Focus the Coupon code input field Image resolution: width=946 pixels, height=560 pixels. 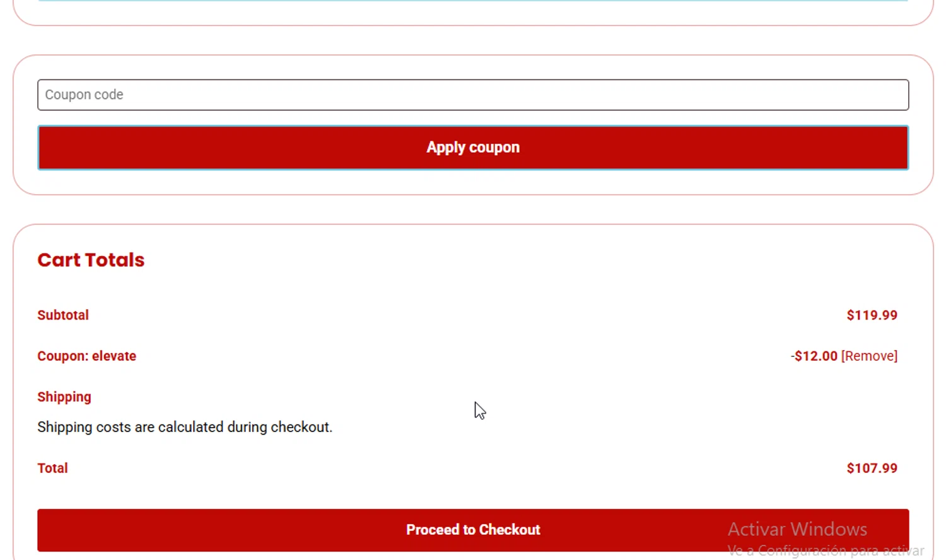473,95
